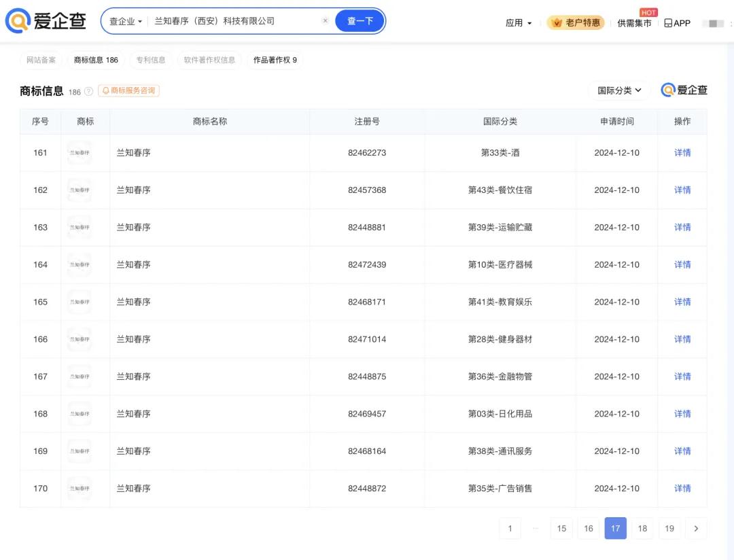Click the help icon beside 商标信息 186
The width and height of the screenshot is (734, 560).
(88, 92)
